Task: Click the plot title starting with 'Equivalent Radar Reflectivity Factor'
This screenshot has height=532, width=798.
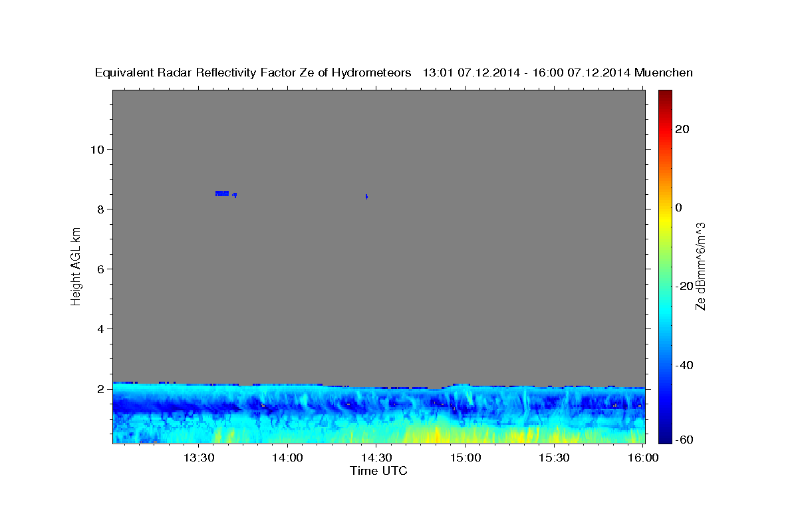Action: point(394,72)
